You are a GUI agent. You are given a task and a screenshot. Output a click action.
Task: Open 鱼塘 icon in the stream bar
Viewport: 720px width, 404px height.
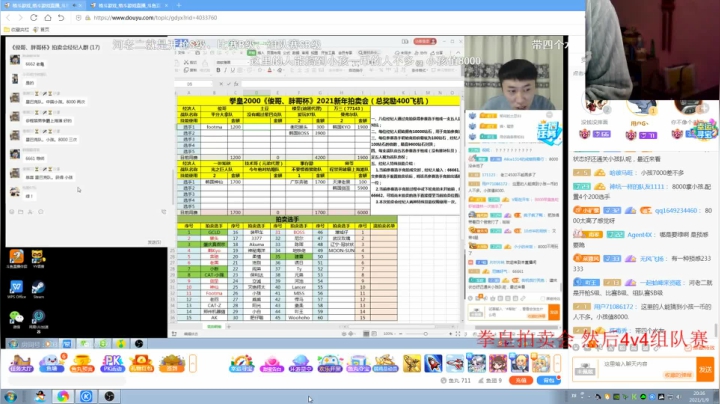pyautogui.click(x=51, y=363)
